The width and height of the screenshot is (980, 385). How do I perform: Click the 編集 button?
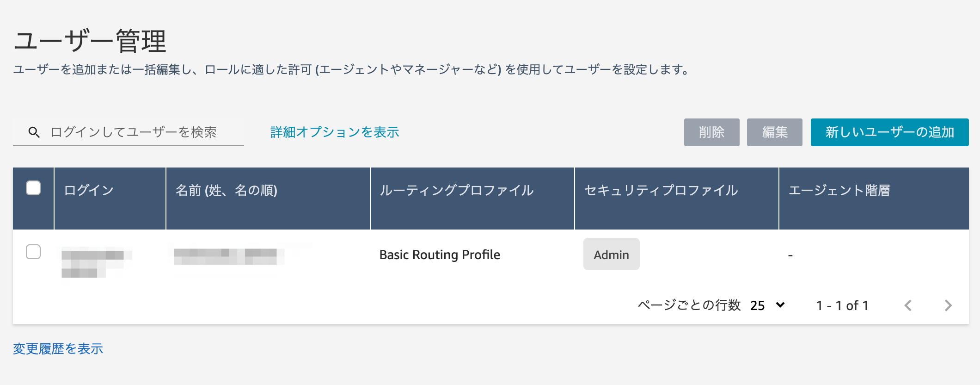pyautogui.click(x=775, y=132)
